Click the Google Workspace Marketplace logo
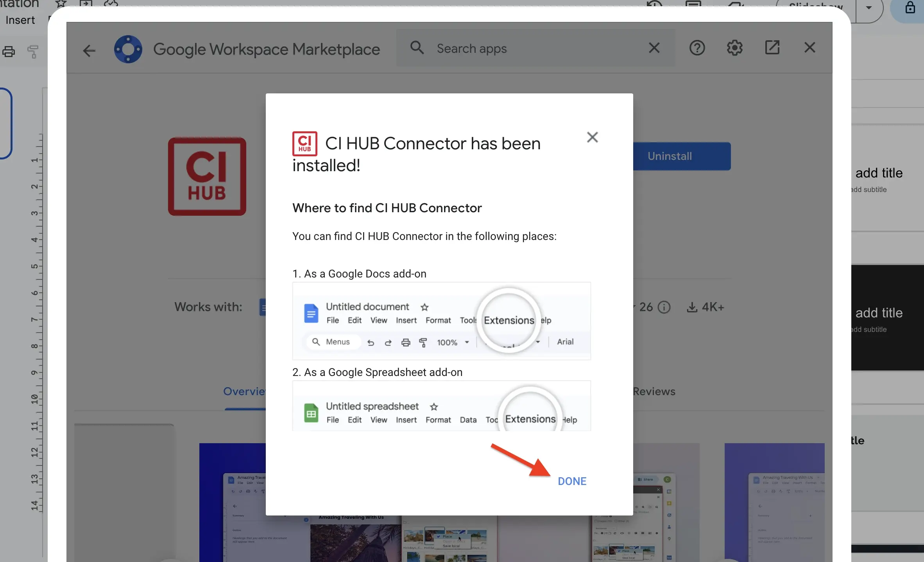The height and width of the screenshot is (562, 924). coord(128,49)
